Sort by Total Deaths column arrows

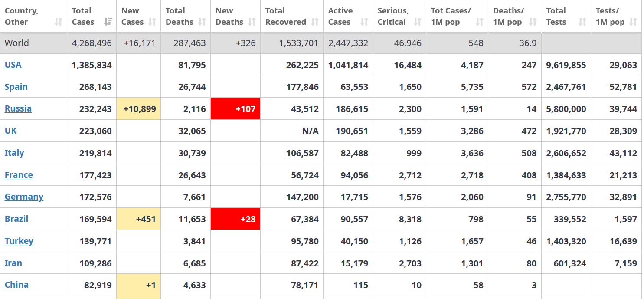click(x=202, y=22)
